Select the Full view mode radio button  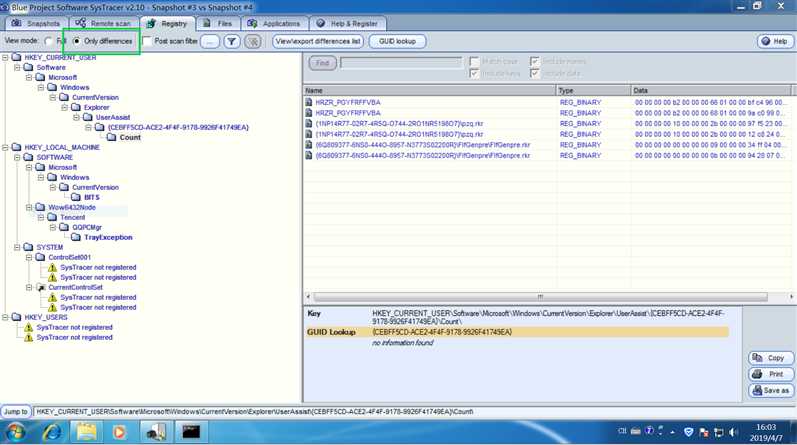point(48,41)
